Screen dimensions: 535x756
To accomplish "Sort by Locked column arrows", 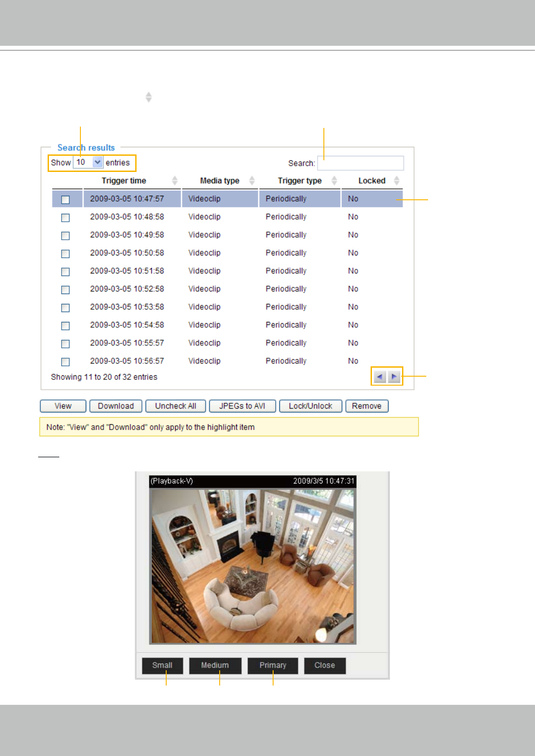I will click(397, 180).
